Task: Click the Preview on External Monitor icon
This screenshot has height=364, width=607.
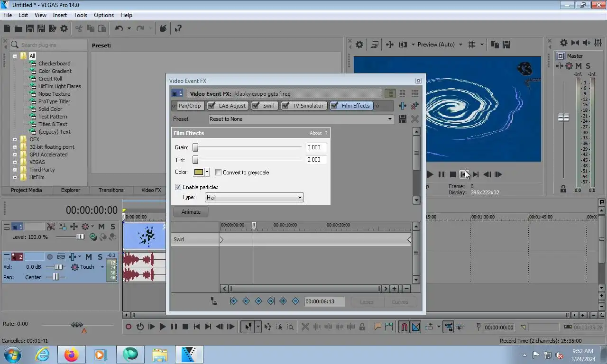Action: click(375, 45)
